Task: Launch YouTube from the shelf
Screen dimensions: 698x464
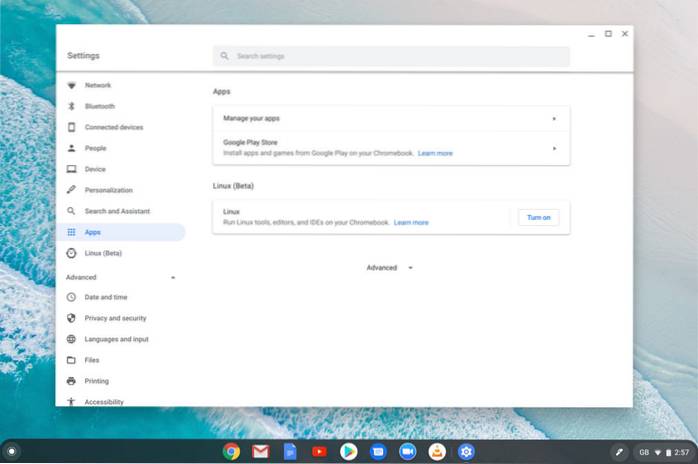Action: (319, 452)
